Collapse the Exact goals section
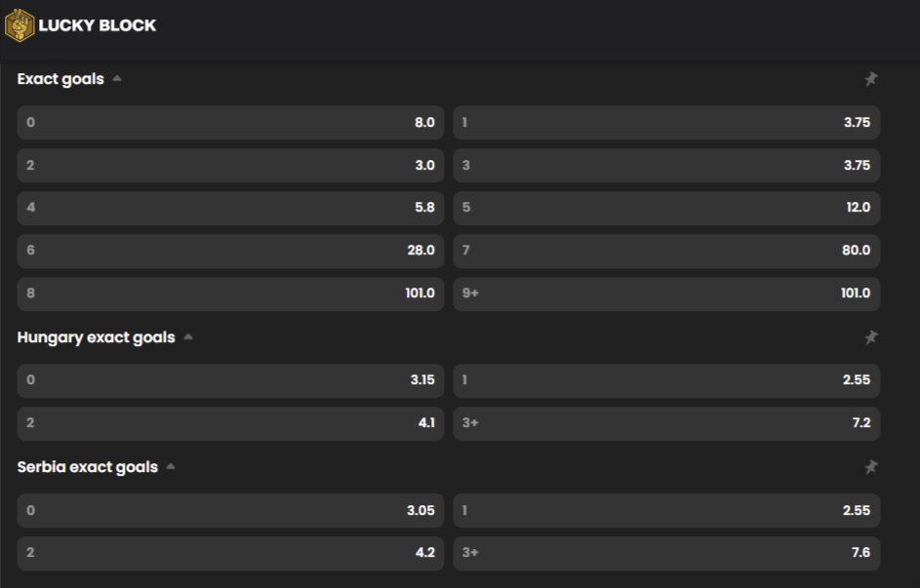 point(117,79)
